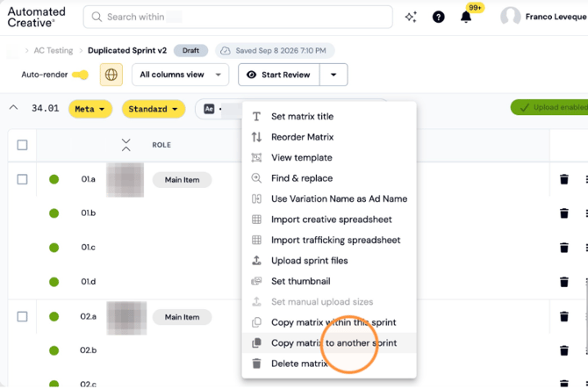Delete row 01.a with trash icon
The height and width of the screenshot is (389, 588).
tap(564, 179)
